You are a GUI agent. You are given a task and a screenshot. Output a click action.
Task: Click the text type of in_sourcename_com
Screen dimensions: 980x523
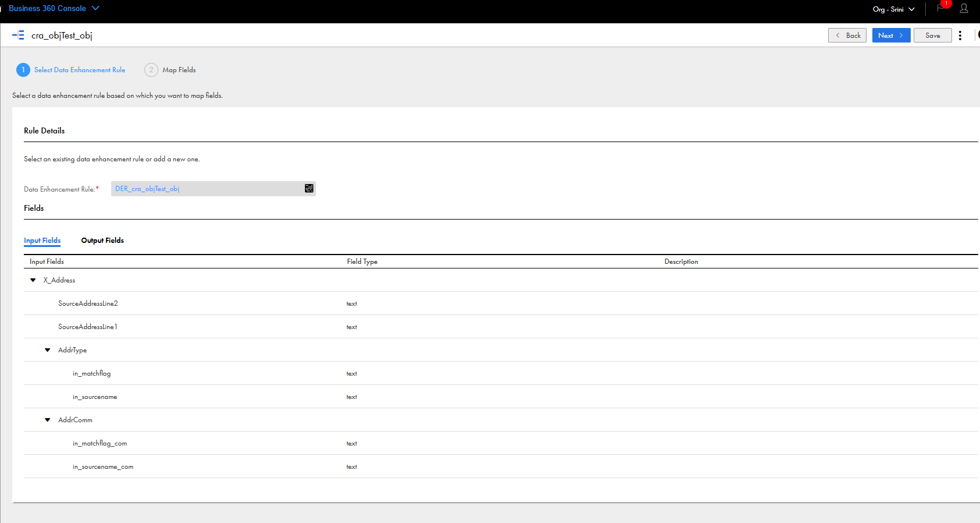point(351,467)
